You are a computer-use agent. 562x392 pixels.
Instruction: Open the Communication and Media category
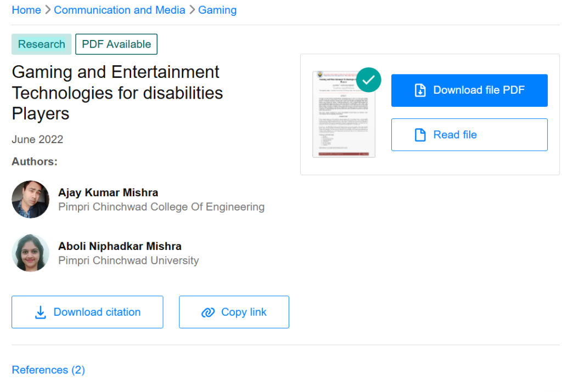119,10
